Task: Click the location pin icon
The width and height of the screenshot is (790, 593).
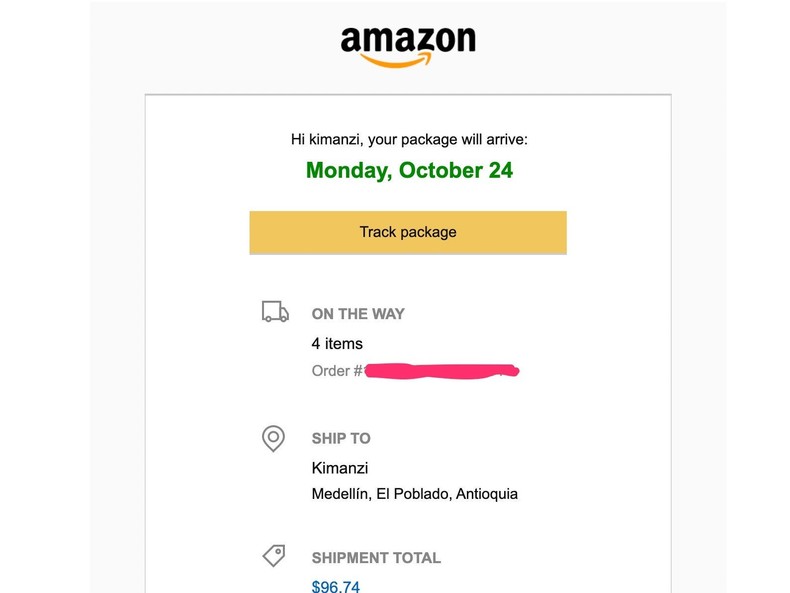Action: [273, 438]
